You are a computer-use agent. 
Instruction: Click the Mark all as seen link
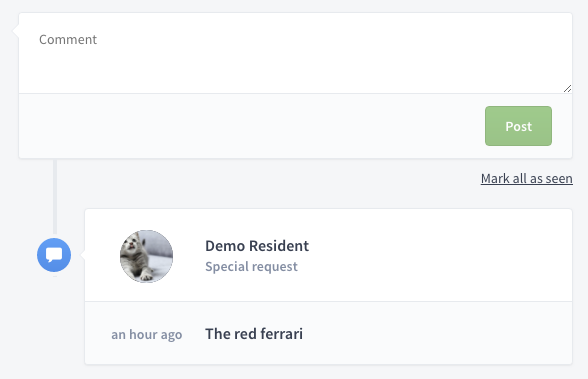click(526, 178)
